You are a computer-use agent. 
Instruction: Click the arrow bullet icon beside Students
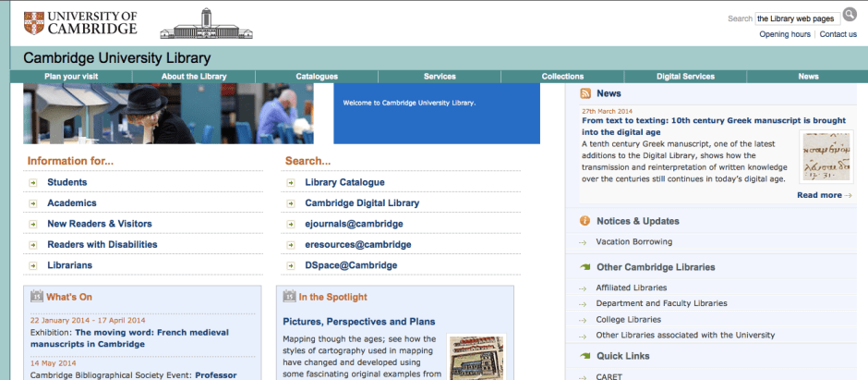point(33,183)
